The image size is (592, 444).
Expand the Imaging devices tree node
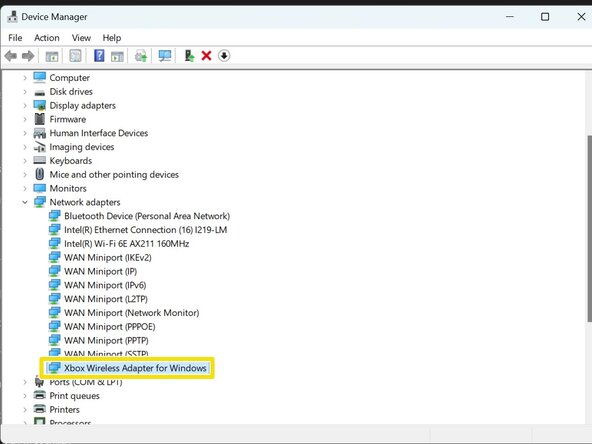[x=25, y=147]
